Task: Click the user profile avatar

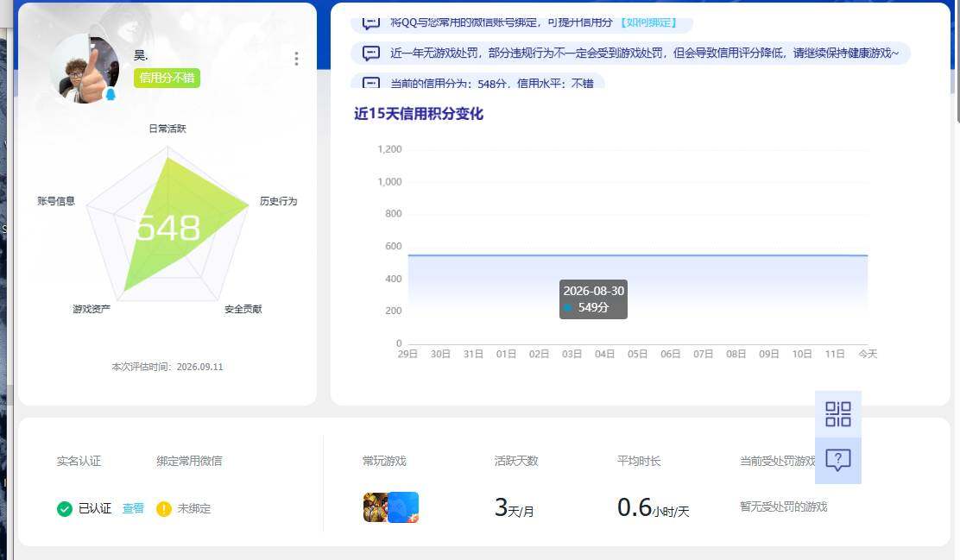Action: 85,68
